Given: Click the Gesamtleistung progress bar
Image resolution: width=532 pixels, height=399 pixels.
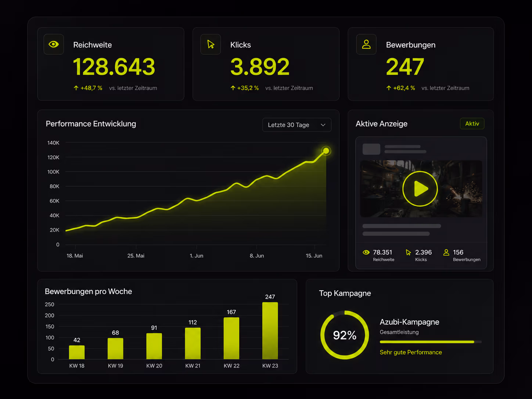Looking at the screenshot, I should (431, 342).
